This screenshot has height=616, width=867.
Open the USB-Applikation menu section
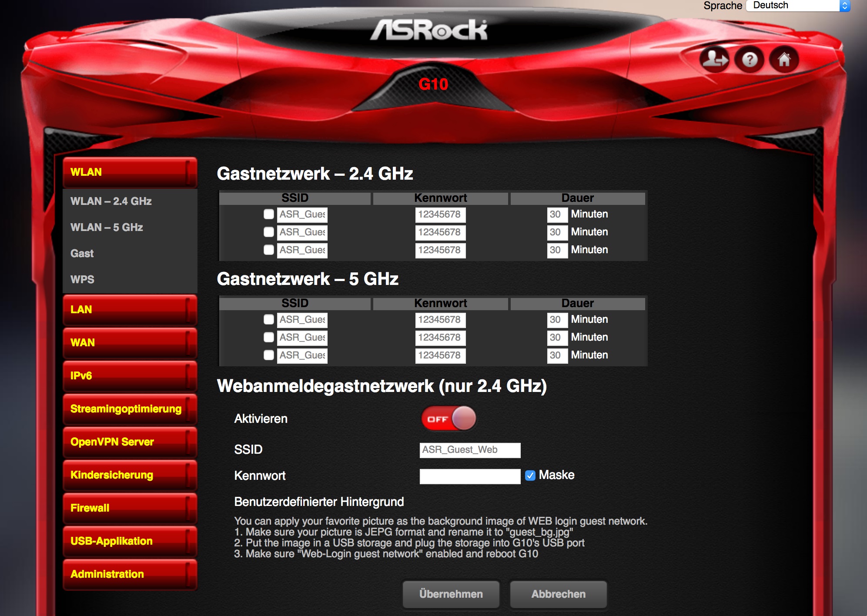coord(130,541)
